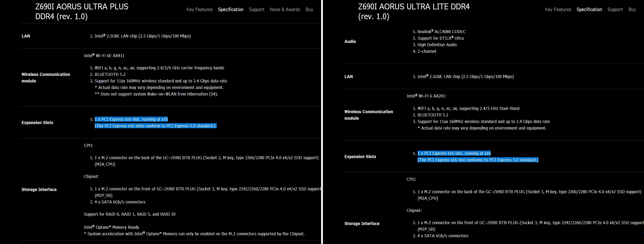
Task: Click 4 x SATA 6Gb/s connectors on PLUS page
Action: pyautogui.click(x=120, y=202)
